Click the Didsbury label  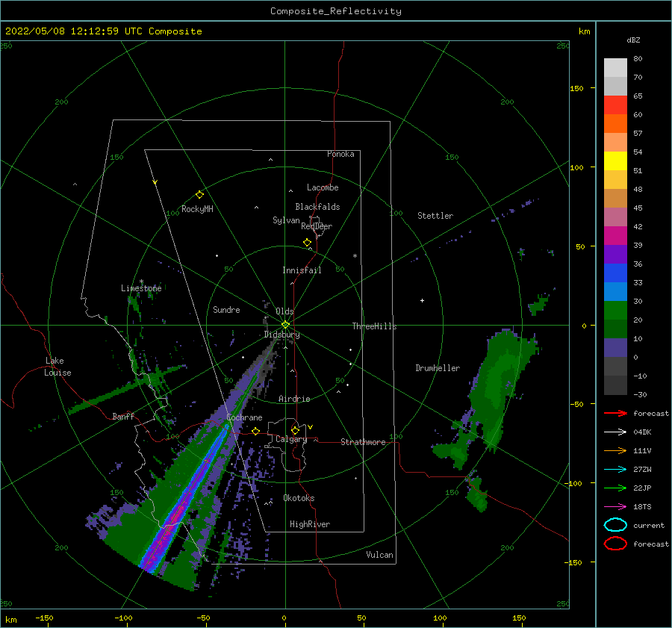(x=281, y=335)
